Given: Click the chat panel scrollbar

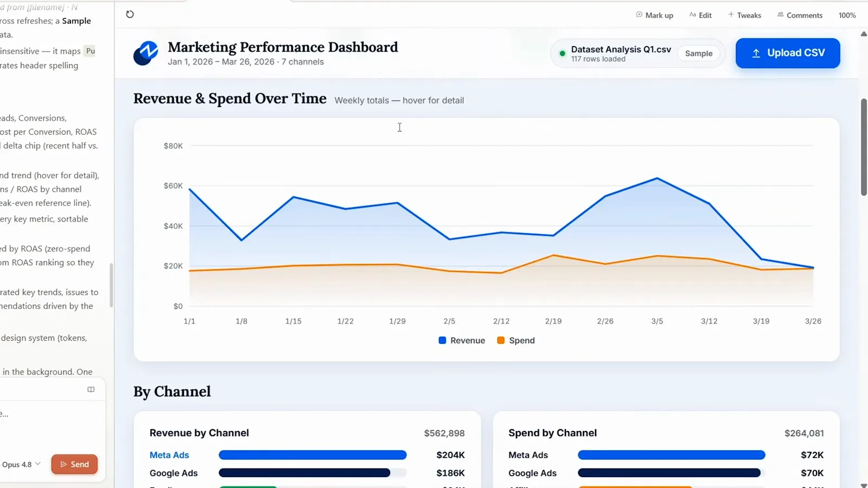Looking at the screenshot, I should [111, 285].
